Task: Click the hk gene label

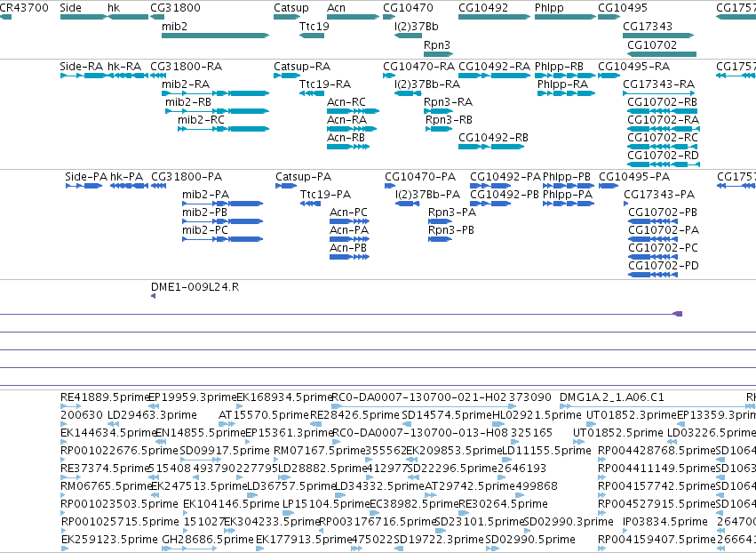Action: 114,8
